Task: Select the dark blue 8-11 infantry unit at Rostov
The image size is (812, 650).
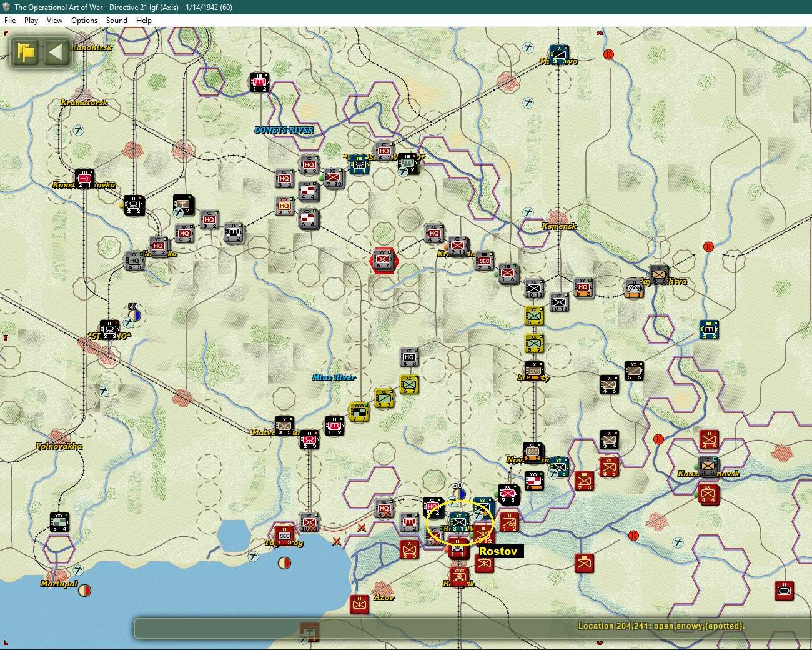Action: [x=459, y=522]
